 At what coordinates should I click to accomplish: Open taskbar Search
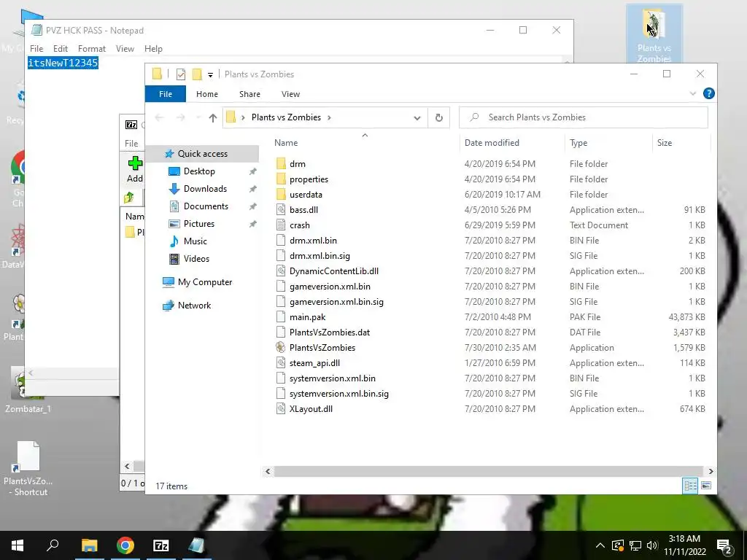(x=53, y=545)
